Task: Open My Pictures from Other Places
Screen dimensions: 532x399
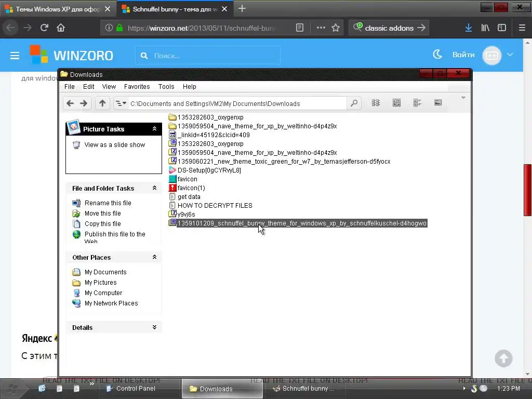Action: click(100, 283)
